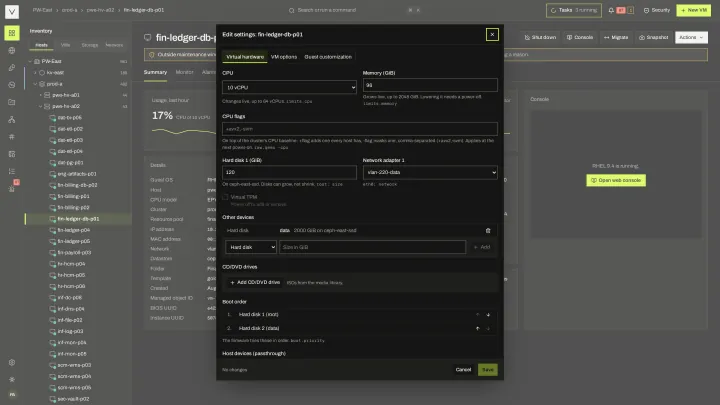
Task: Click the Memory (GiB) input field
Action: pos(430,85)
